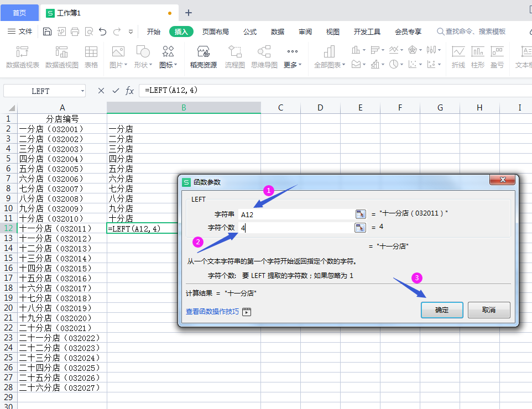
Task: Click the Undo arrow icon
Action: point(103,32)
